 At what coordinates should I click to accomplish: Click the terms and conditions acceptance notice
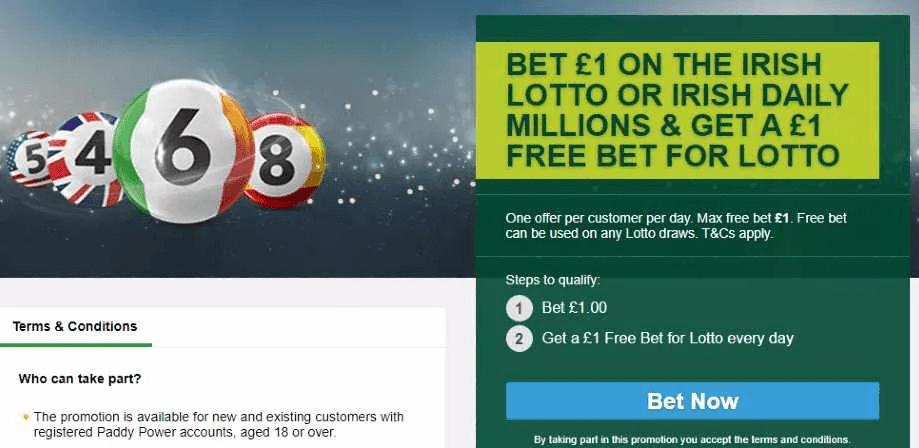pyautogui.click(x=692, y=439)
